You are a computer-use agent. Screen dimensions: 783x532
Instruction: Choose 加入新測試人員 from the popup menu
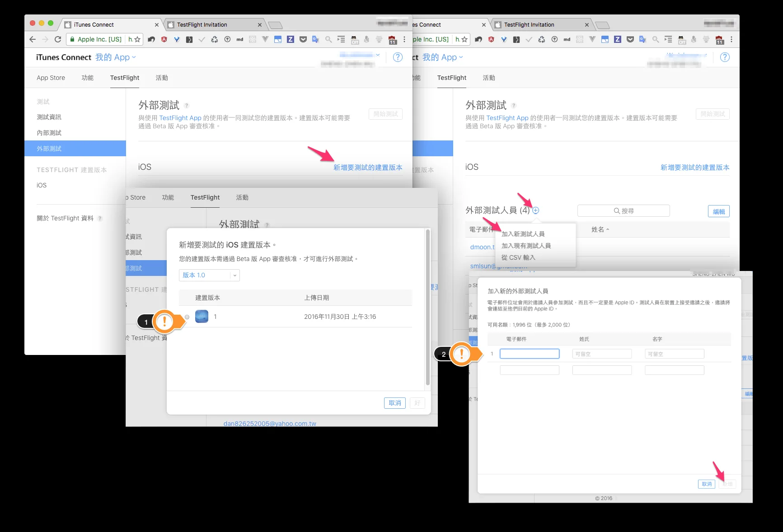tap(523, 234)
